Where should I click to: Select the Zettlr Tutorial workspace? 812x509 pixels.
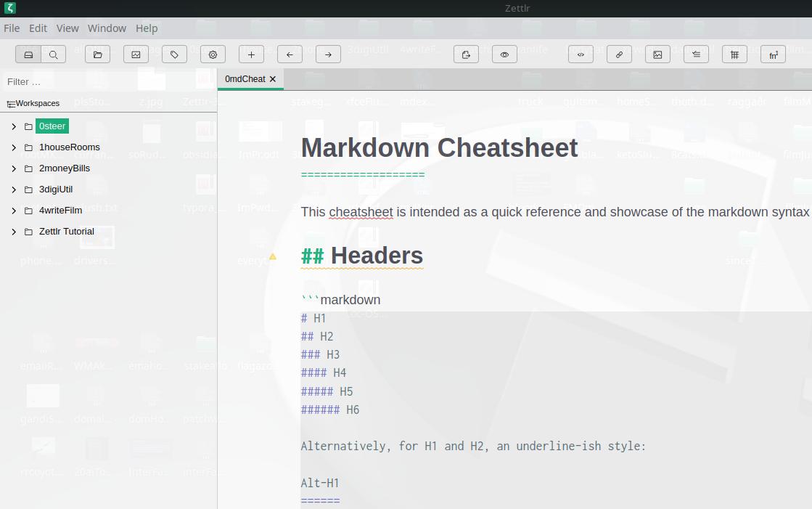[x=67, y=231]
